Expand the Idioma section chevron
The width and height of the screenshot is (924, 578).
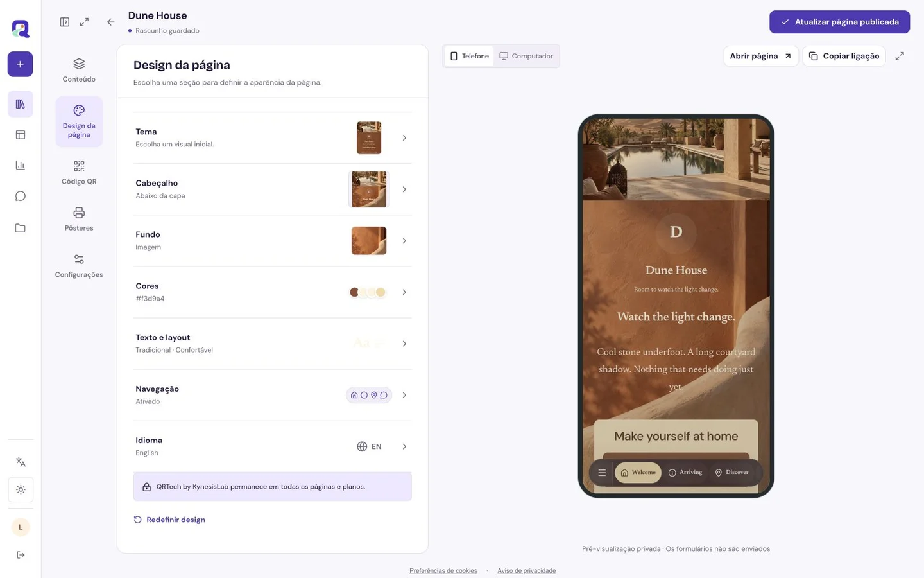(404, 446)
